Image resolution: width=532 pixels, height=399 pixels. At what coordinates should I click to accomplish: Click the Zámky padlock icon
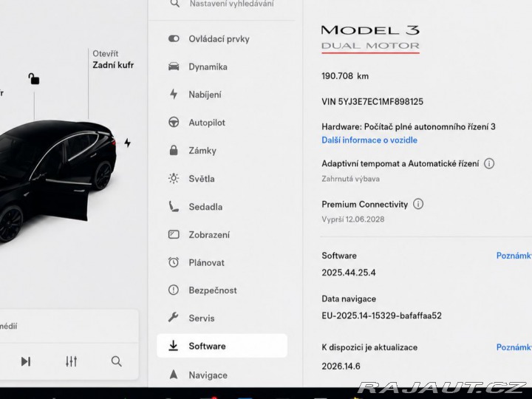pos(174,150)
